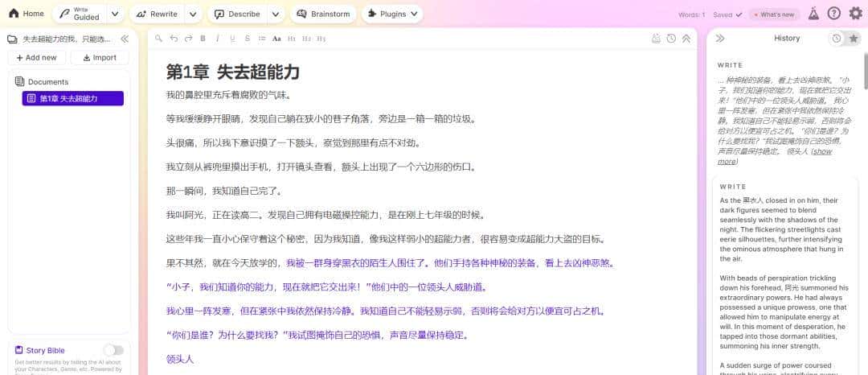Redo the last edit
Screen dimensions: 868x375
188,38
